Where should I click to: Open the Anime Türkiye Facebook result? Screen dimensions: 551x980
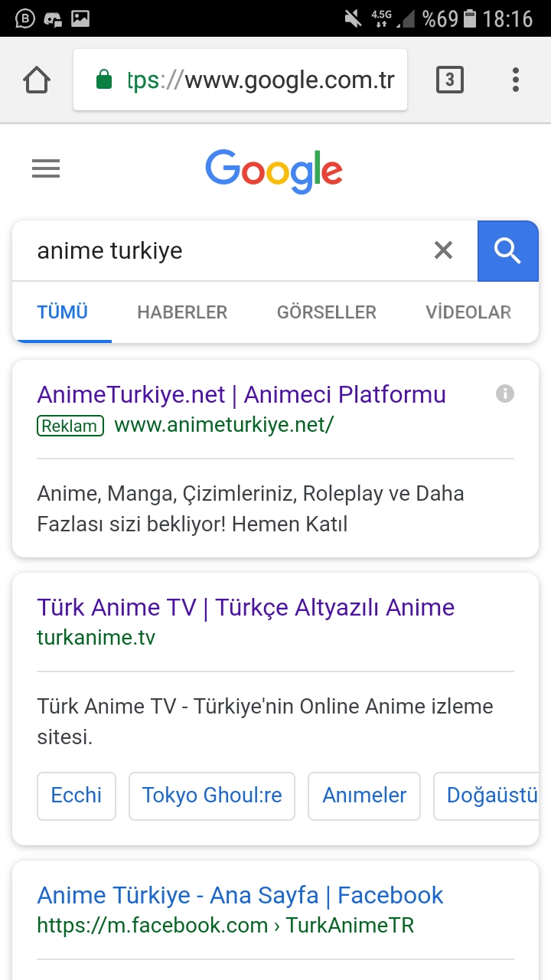[x=240, y=895]
